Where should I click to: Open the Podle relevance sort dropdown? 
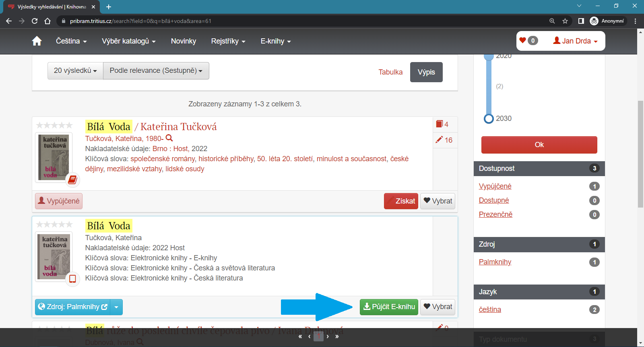pos(156,71)
